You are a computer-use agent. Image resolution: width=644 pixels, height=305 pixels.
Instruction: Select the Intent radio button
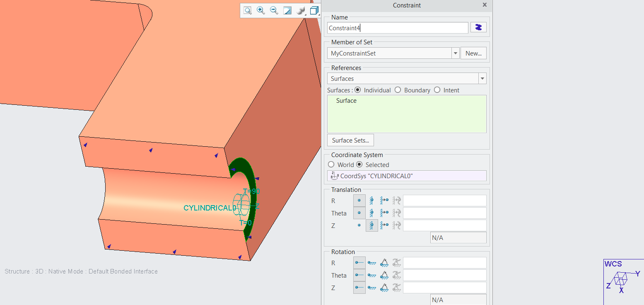pos(437,90)
